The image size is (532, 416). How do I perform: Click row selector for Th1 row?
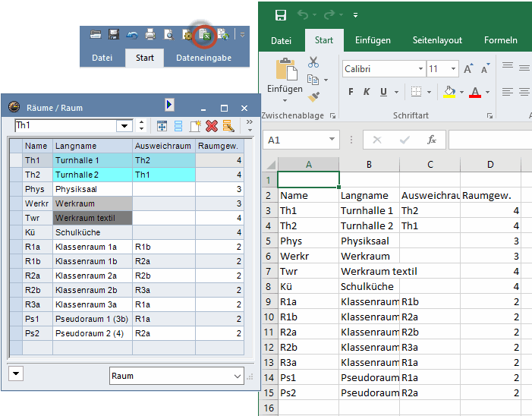16,160
